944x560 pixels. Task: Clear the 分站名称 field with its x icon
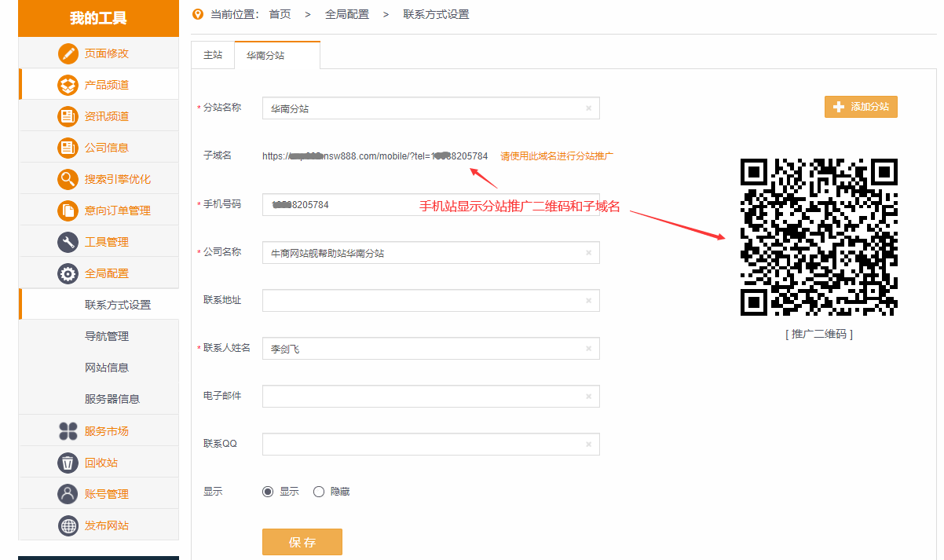click(x=588, y=108)
